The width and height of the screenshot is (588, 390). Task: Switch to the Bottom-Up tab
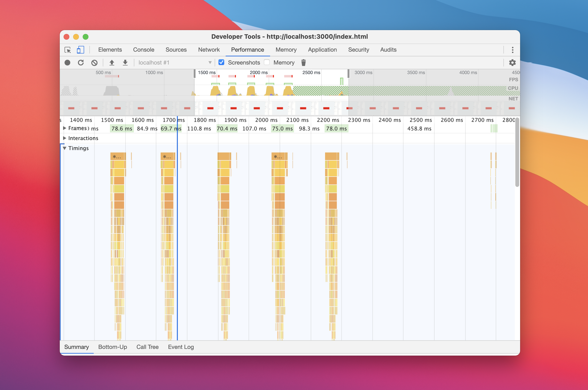(113, 347)
